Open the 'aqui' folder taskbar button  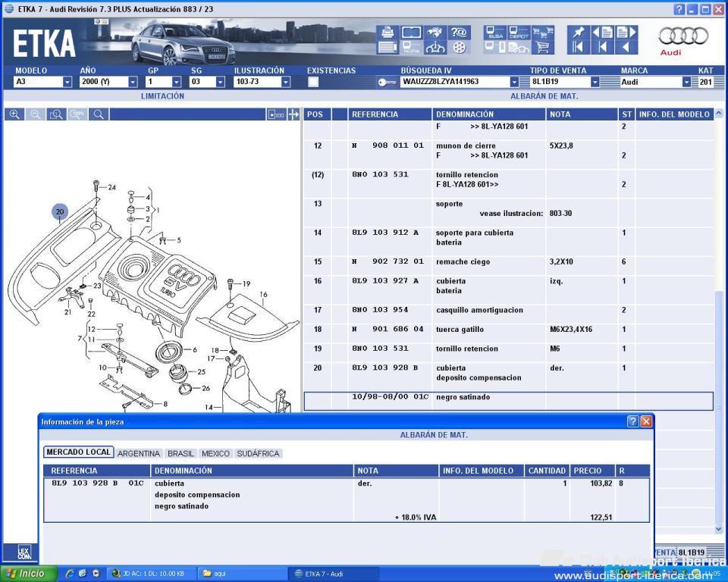pyautogui.click(x=241, y=574)
